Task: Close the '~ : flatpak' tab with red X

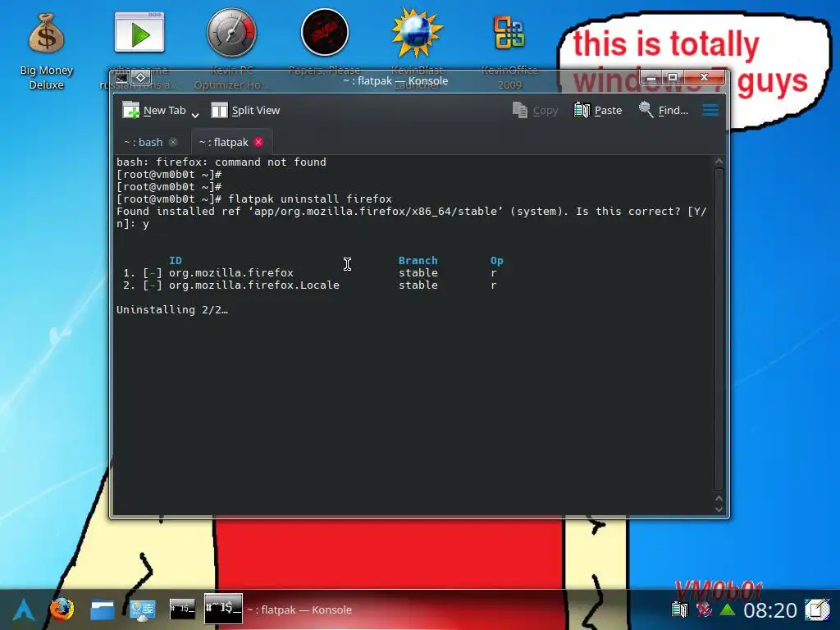Action: [258, 142]
